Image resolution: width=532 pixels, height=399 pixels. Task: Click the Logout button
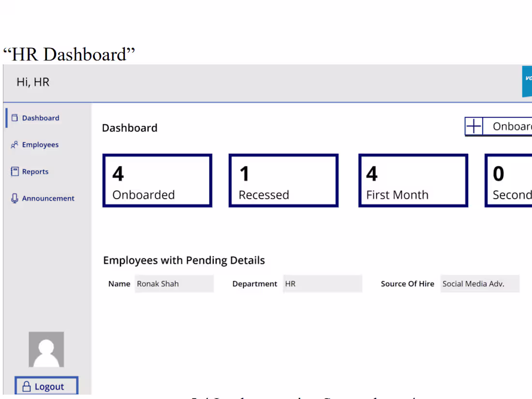pos(46,386)
